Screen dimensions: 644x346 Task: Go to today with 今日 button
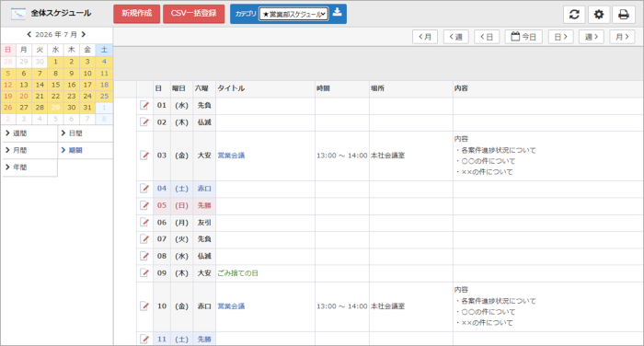click(523, 37)
